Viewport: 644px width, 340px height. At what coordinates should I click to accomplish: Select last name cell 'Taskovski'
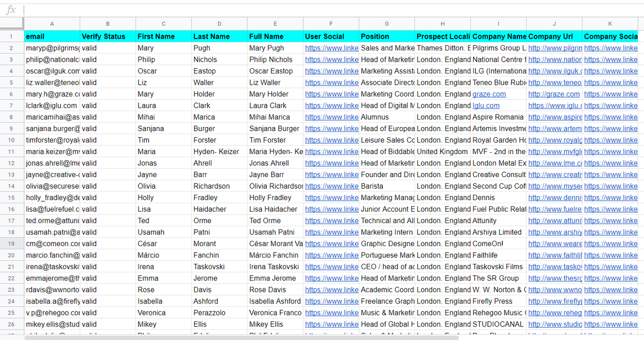[219, 267]
